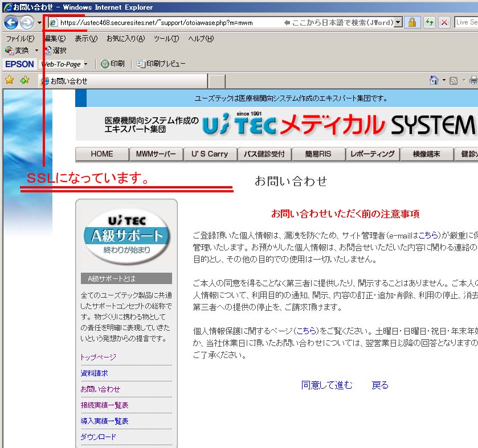The width and height of the screenshot is (478, 448).
Task: Click the browser Forward arrow button
Action: 27,23
